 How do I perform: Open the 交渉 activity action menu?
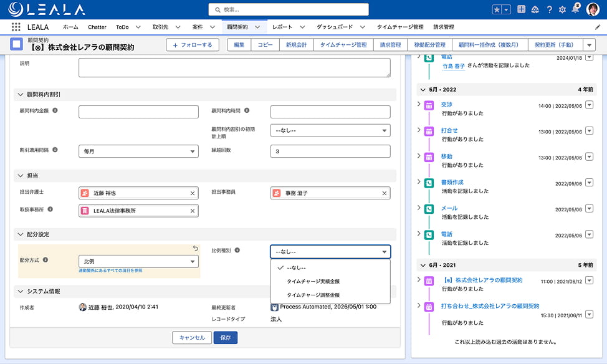coord(589,105)
